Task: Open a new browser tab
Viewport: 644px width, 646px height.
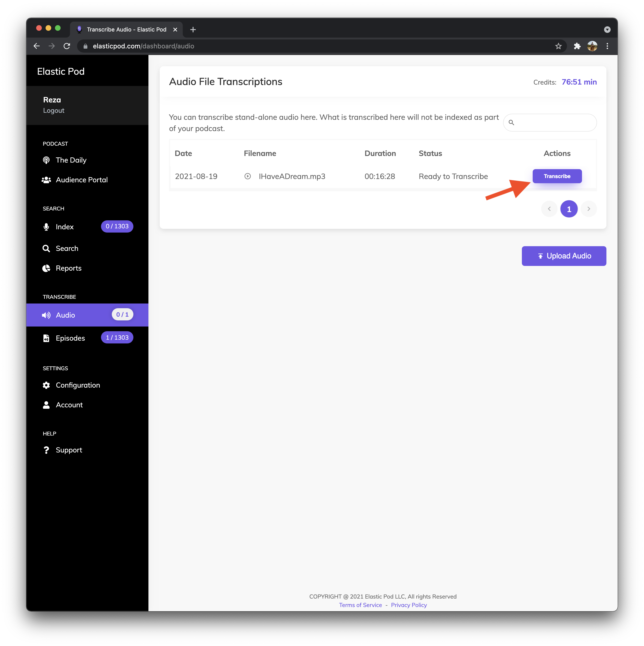Action: [193, 29]
